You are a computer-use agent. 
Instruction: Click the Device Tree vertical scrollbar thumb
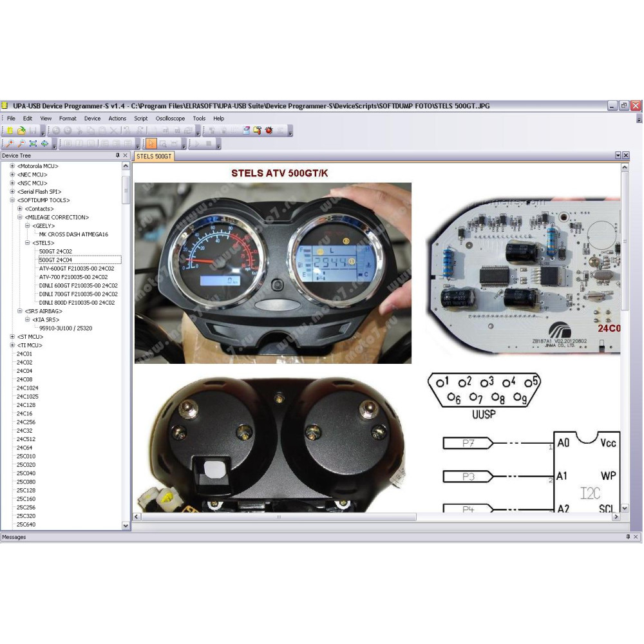tap(126, 190)
